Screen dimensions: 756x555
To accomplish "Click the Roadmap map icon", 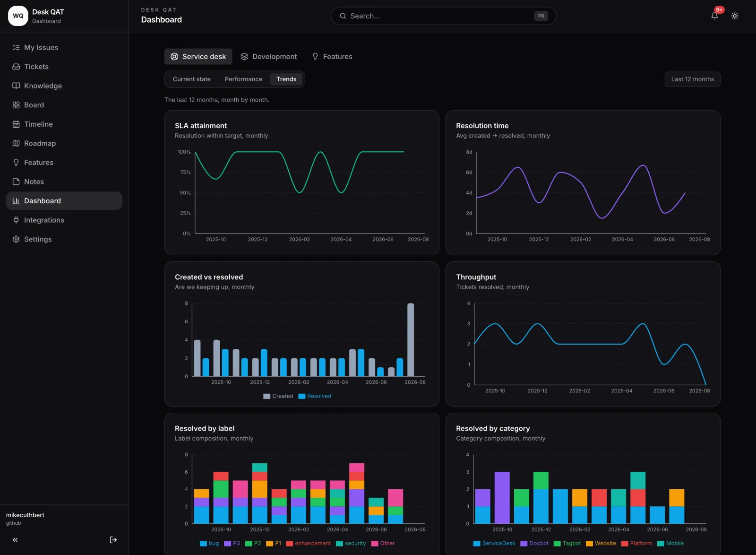I will tap(16, 143).
